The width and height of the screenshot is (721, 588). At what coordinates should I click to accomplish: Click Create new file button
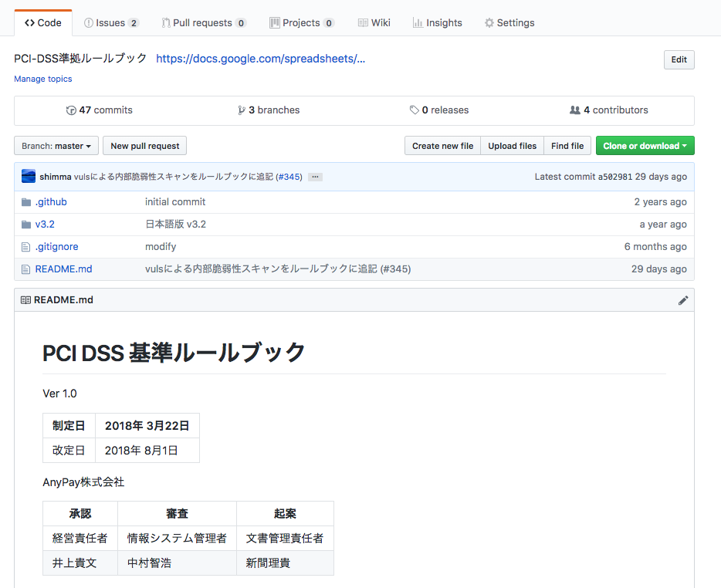tap(442, 146)
